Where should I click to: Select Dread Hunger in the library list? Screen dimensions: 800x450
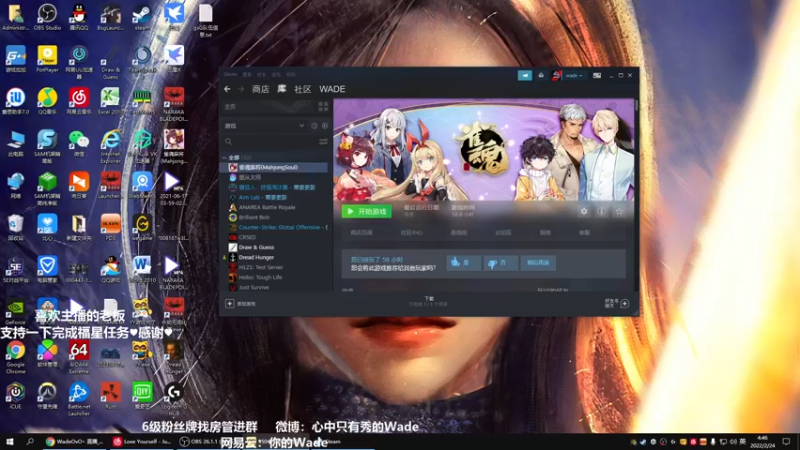(x=276, y=258)
